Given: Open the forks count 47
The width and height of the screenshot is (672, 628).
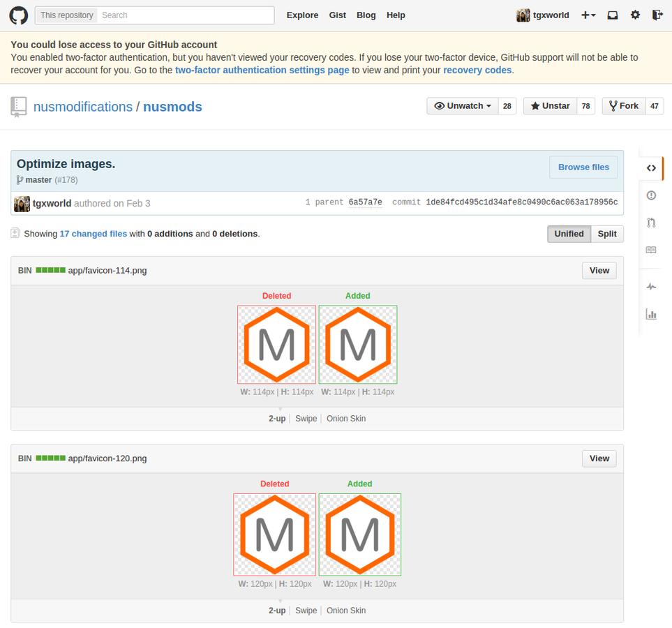Looking at the screenshot, I should [654, 106].
